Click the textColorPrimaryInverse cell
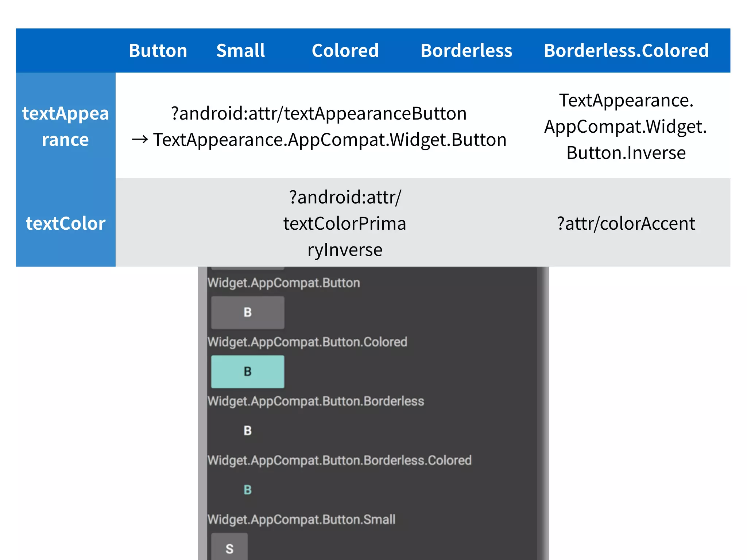The image size is (747, 560). point(345,223)
